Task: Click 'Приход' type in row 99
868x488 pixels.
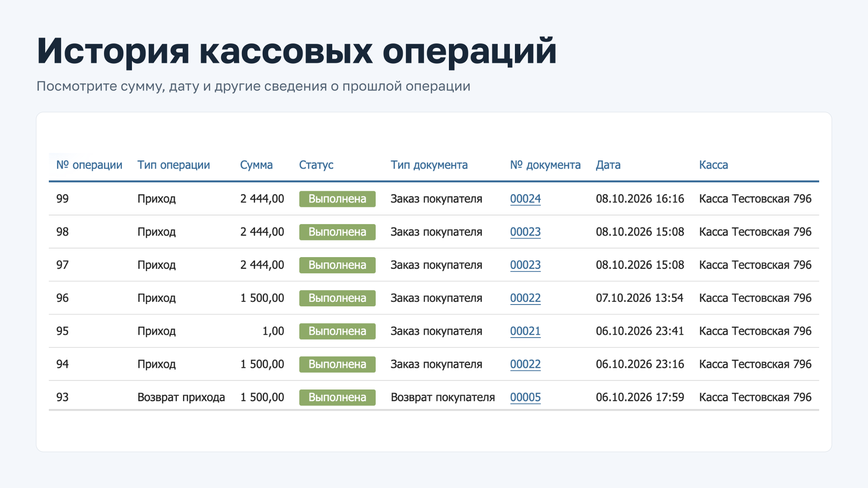Action: tap(156, 199)
